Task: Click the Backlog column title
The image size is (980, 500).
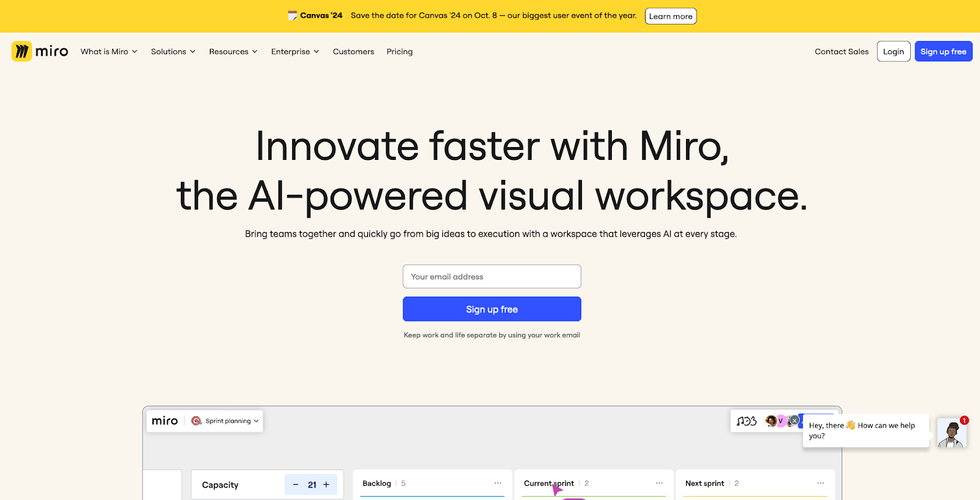Action: (377, 483)
